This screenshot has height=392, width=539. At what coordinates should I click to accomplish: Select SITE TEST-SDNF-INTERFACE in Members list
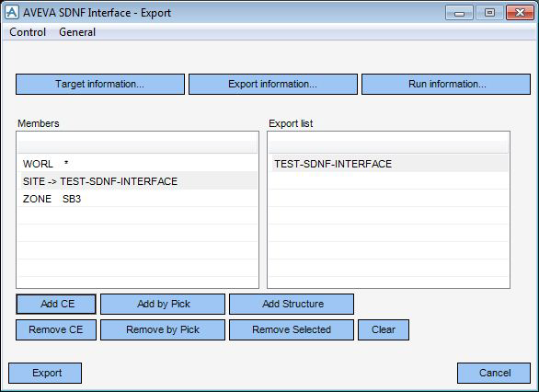click(138, 181)
